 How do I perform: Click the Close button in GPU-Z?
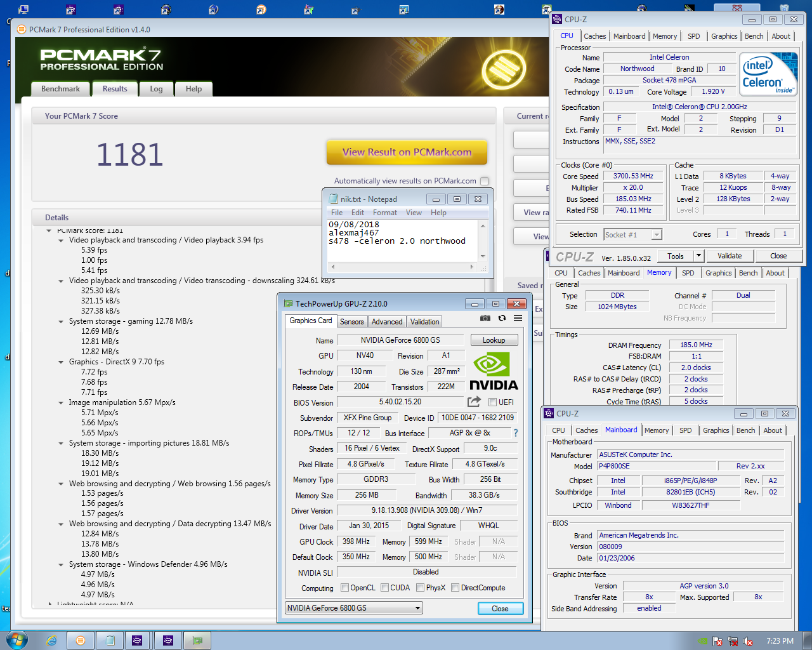tap(500, 608)
